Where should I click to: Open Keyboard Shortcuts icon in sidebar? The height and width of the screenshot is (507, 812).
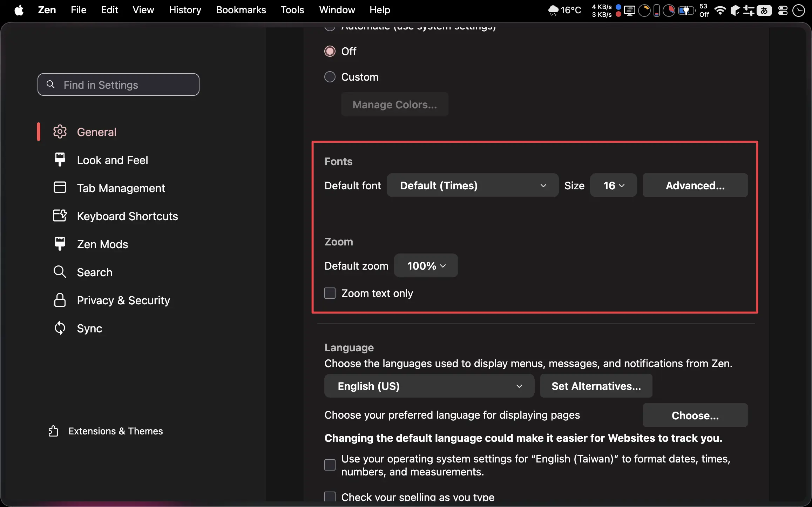coord(60,216)
